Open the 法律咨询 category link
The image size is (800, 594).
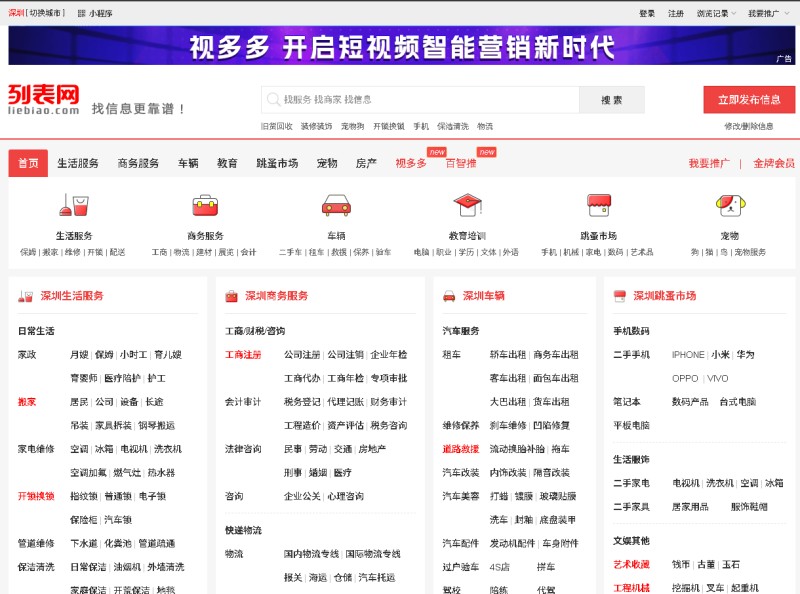coord(243,449)
